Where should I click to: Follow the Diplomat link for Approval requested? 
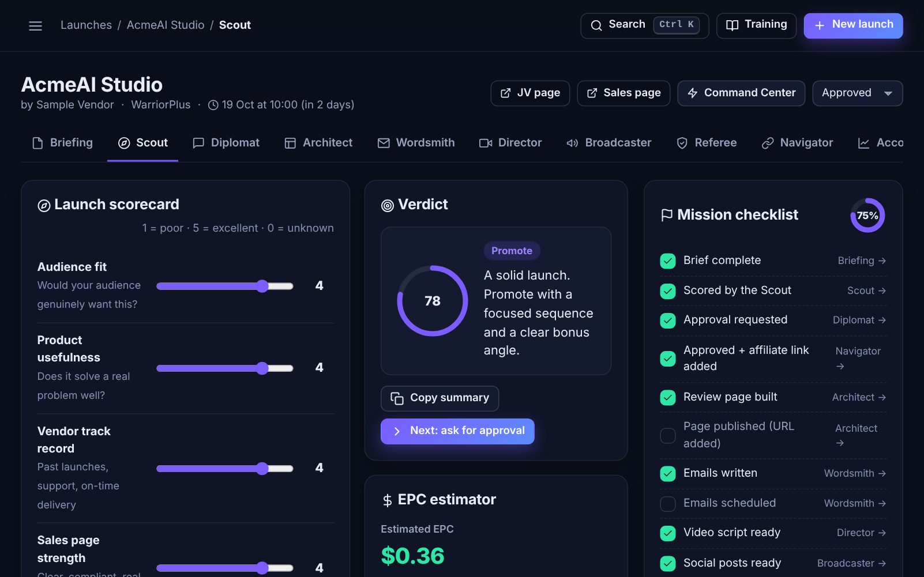coord(859,320)
